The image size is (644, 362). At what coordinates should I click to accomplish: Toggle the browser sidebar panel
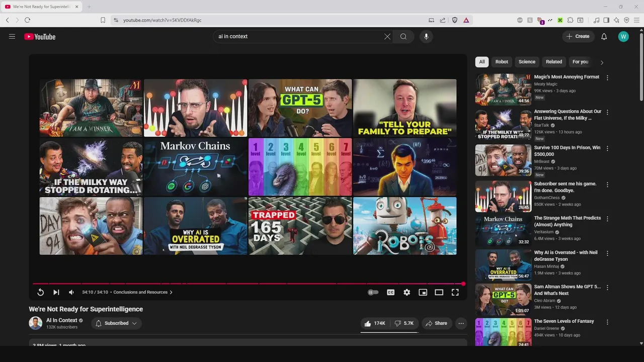tap(606, 20)
